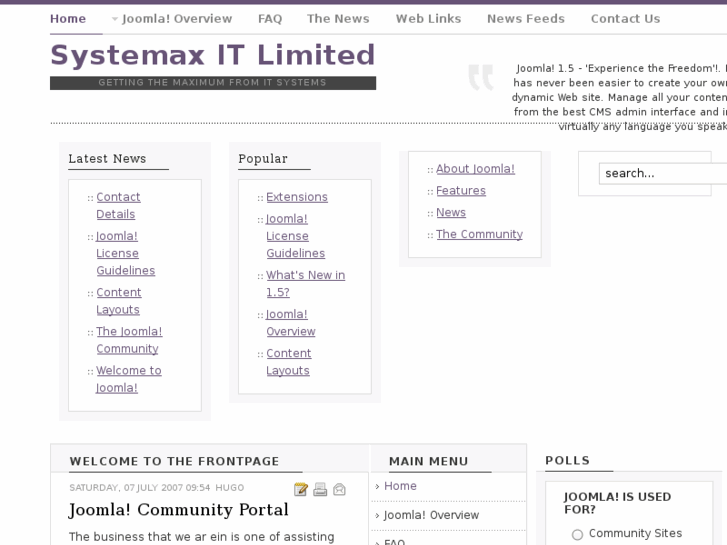Select Home in the Main Menu
727x545 pixels.
pos(400,486)
